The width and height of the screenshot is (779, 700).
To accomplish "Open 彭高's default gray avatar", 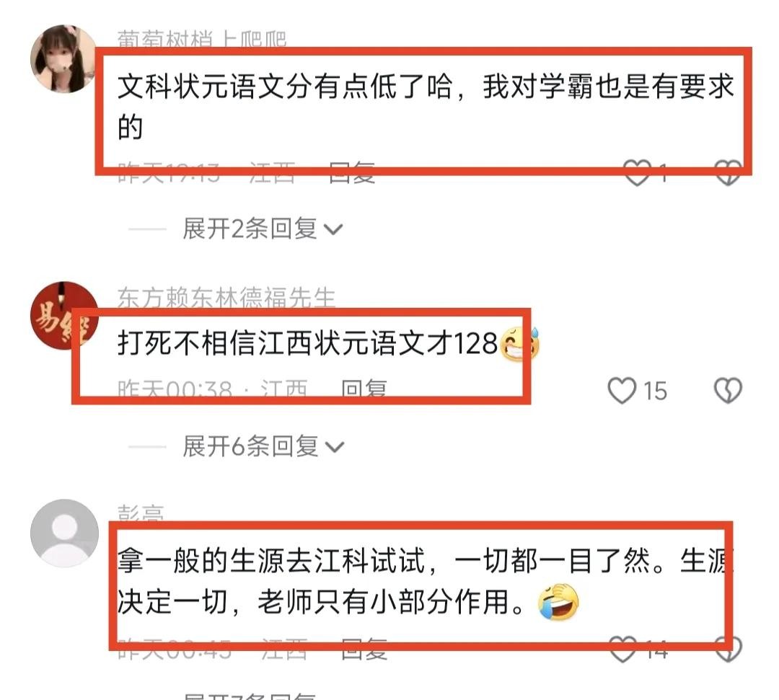I will click(65, 533).
